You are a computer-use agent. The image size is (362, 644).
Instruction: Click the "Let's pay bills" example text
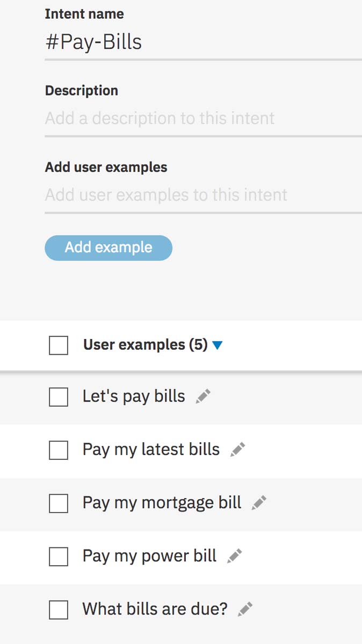click(134, 397)
